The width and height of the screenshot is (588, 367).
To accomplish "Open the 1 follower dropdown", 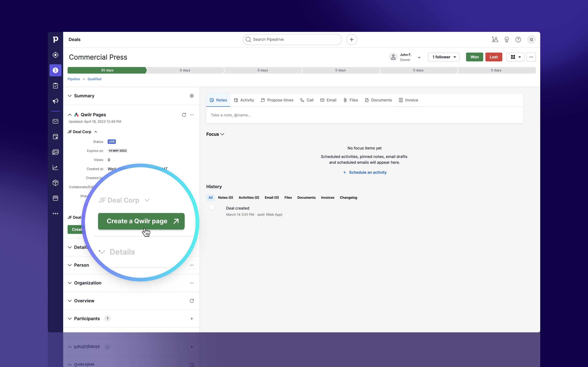I will click(x=443, y=57).
